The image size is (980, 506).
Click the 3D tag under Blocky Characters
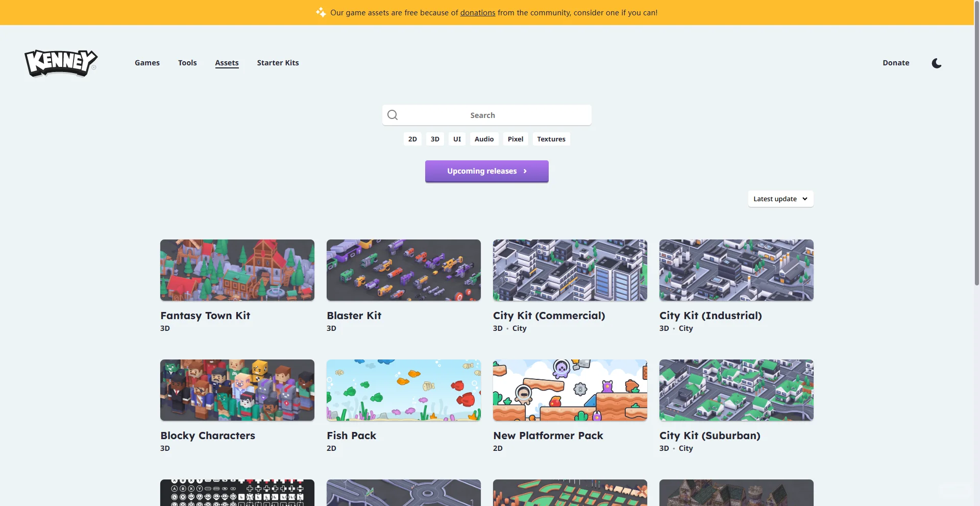point(165,448)
